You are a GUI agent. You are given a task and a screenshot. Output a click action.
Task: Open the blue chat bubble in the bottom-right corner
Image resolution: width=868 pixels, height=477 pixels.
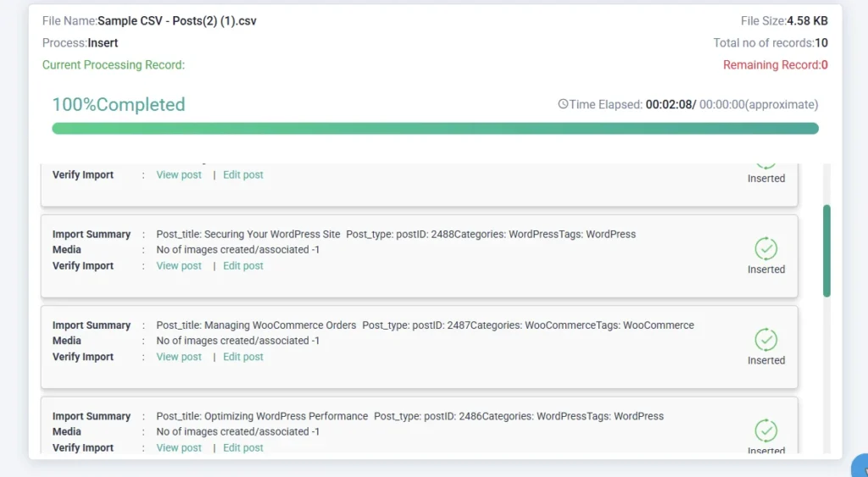tap(859, 467)
